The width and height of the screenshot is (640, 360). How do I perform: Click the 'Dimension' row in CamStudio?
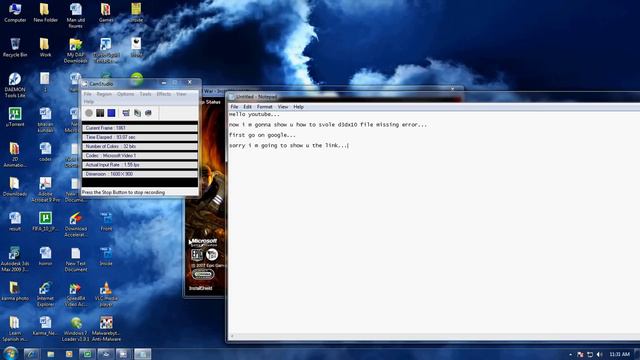pos(140,174)
